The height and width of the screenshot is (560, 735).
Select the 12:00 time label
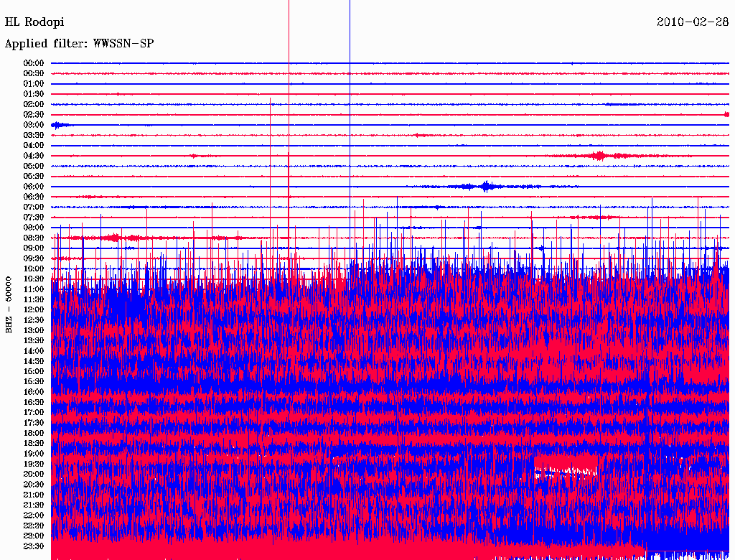pyautogui.click(x=34, y=309)
